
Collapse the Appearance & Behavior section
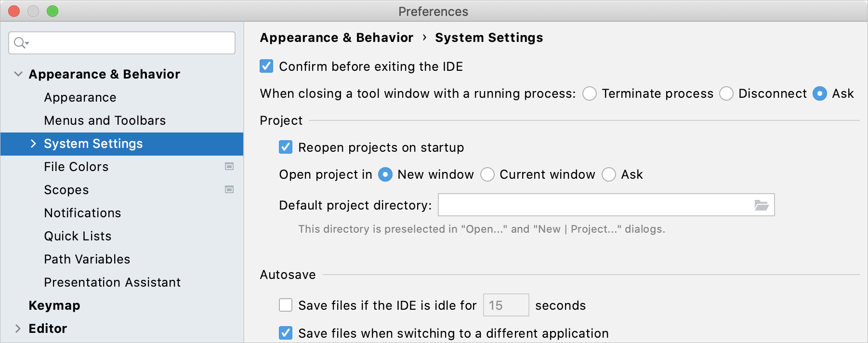coord(18,74)
